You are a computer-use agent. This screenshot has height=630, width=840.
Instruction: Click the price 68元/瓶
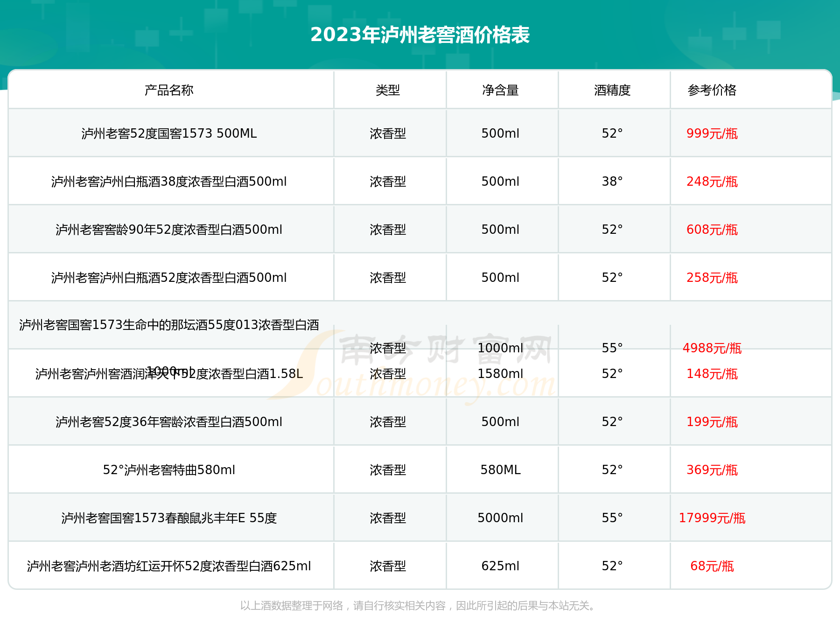point(712,566)
